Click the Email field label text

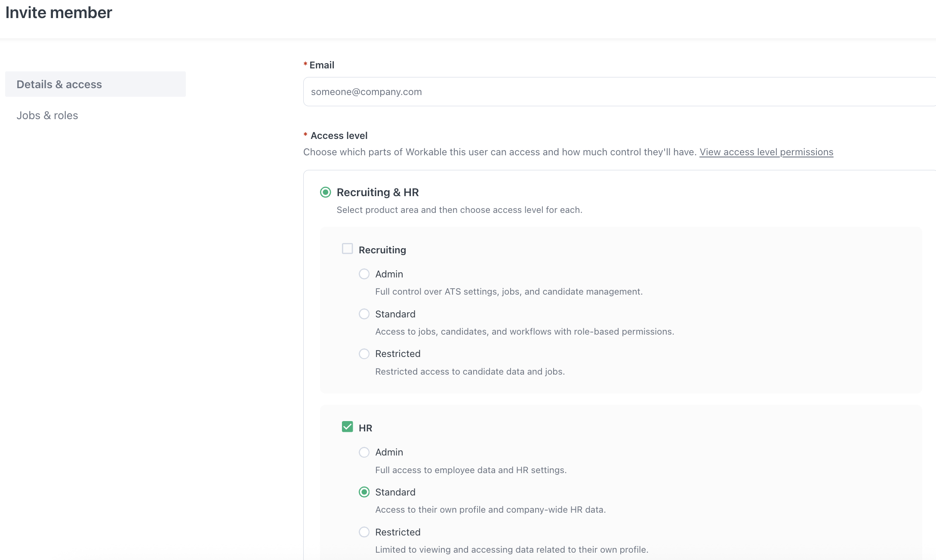pos(322,65)
